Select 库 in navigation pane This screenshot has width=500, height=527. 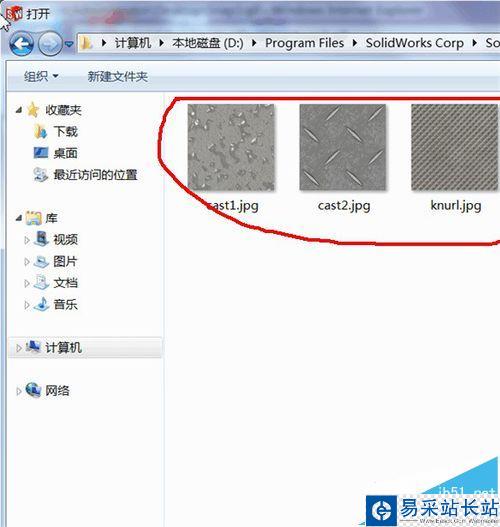click(51, 218)
